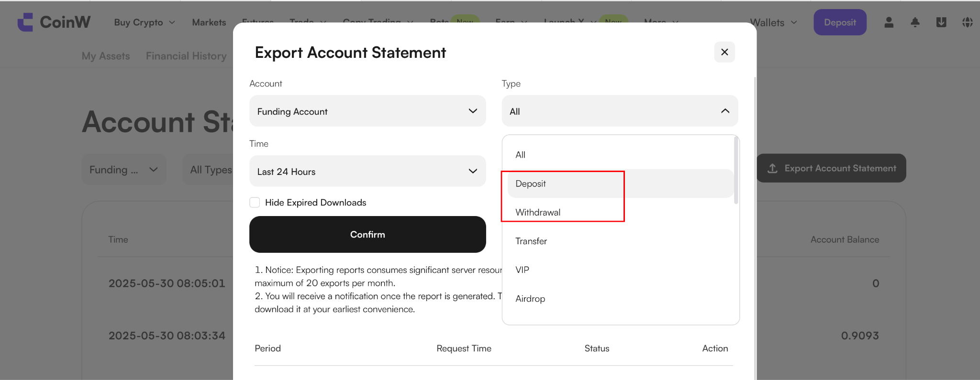Viewport: 980px width, 380px height.
Task: Click the Confirm button
Action: pyautogui.click(x=367, y=234)
